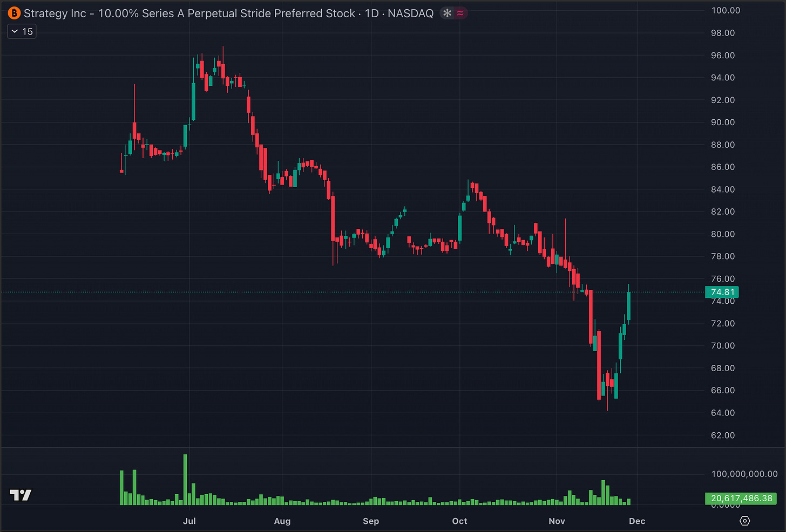Click the Nov label on time axis
Screen dimensions: 786x532
point(557,521)
